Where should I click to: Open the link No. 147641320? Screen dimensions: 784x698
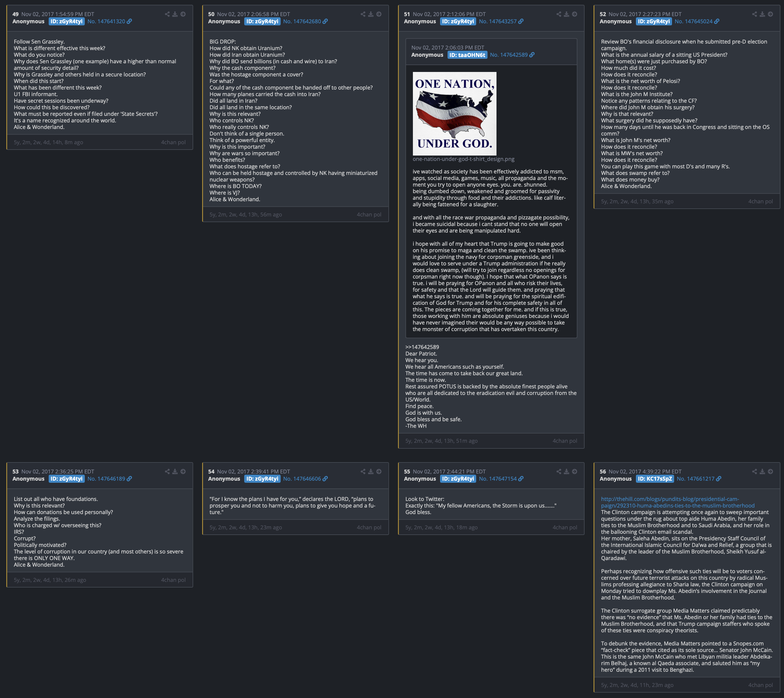coord(109,21)
